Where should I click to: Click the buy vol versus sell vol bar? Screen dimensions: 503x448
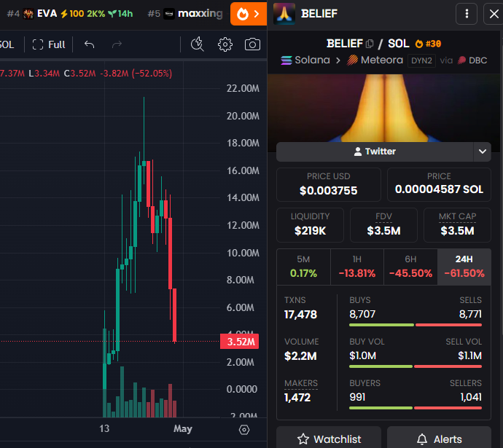[416, 366]
